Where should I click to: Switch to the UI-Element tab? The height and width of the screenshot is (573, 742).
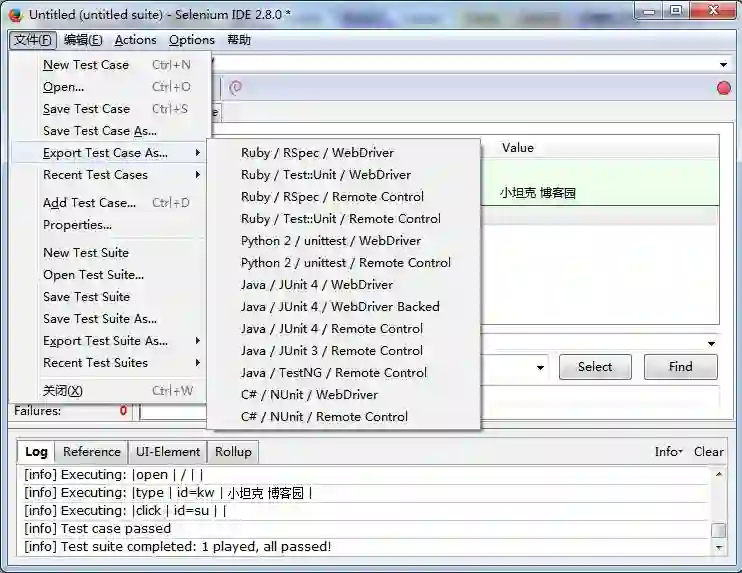pyautogui.click(x=168, y=452)
